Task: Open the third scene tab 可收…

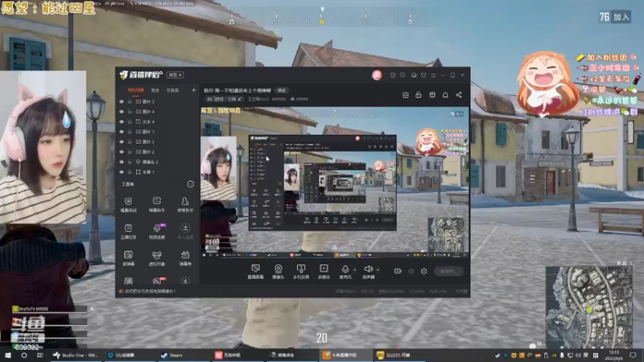Action: [x=172, y=90]
